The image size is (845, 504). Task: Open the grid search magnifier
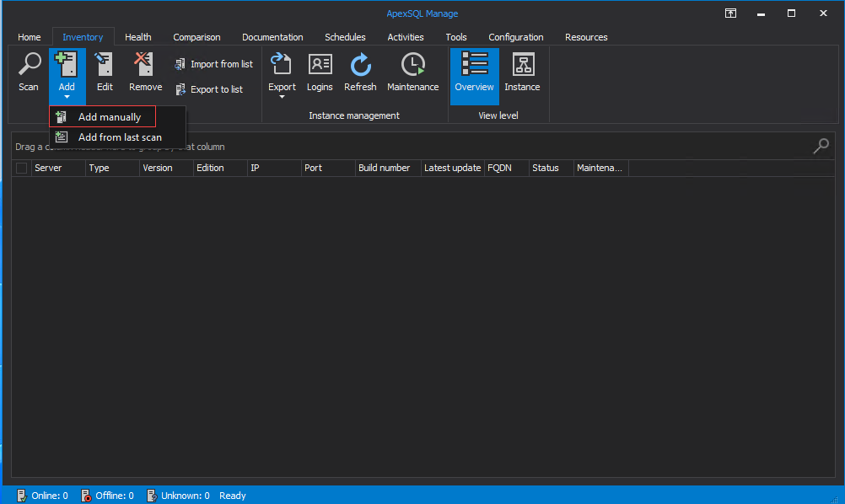point(821,146)
